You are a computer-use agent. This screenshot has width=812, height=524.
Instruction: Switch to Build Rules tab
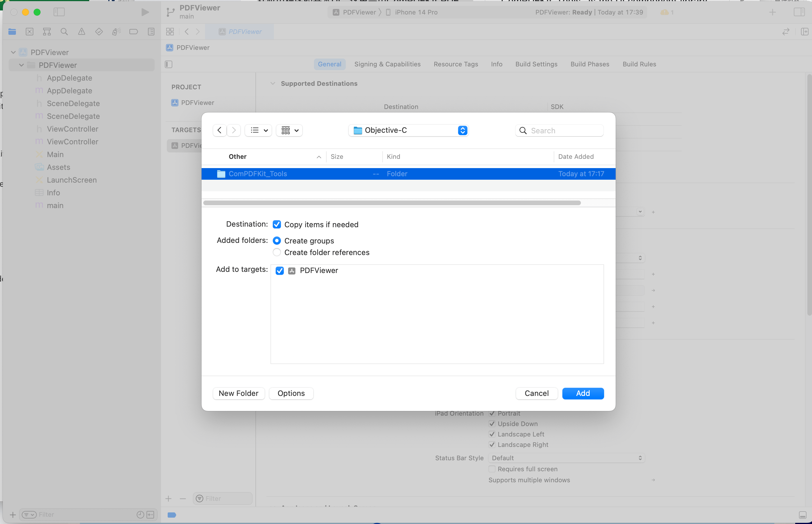coord(639,64)
